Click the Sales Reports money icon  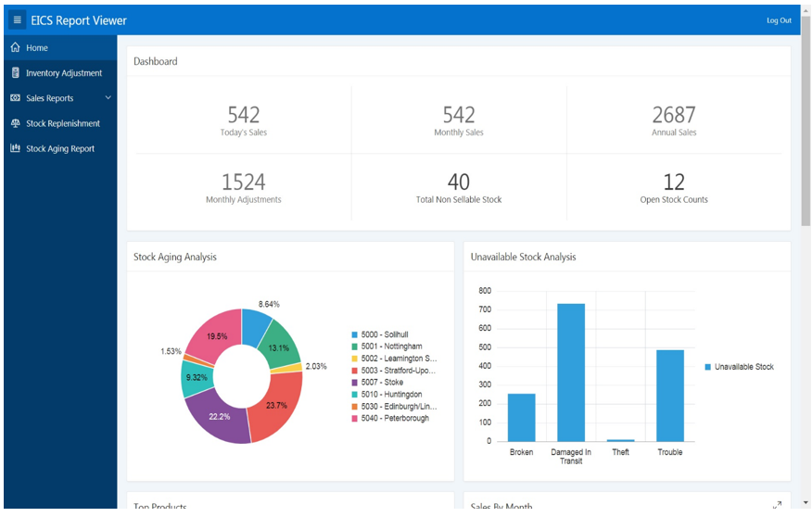coord(16,98)
